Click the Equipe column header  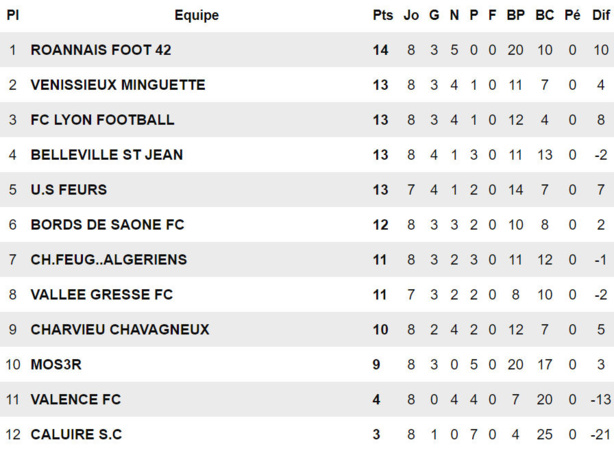[196, 15]
